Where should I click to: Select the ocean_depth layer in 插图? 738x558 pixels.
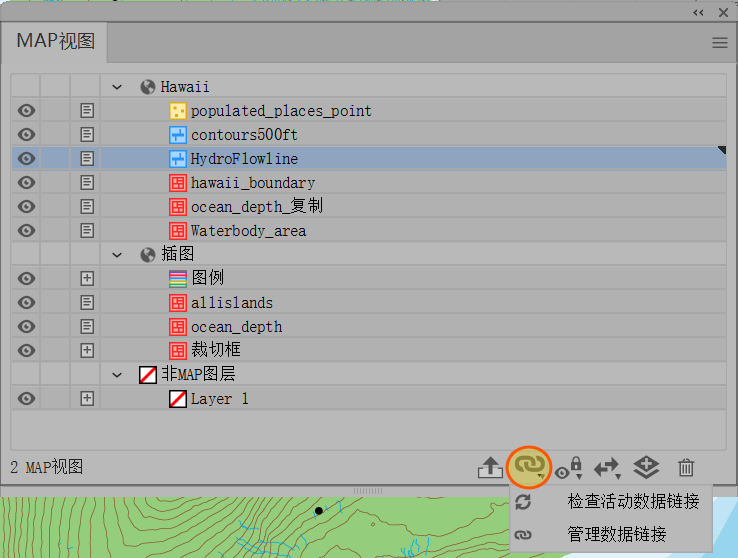click(x=369, y=327)
